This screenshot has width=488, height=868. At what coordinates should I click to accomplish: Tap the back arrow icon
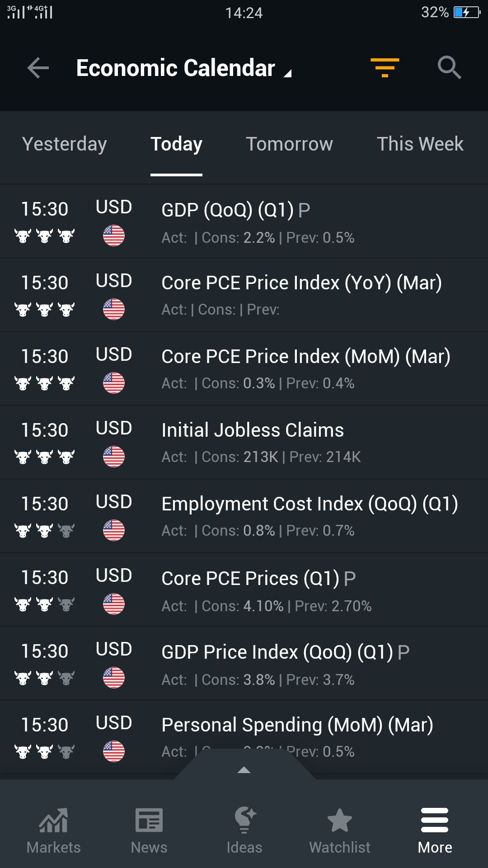[x=38, y=68]
